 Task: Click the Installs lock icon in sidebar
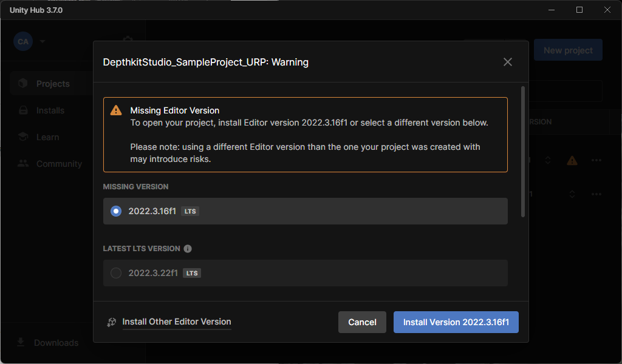point(23,110)
